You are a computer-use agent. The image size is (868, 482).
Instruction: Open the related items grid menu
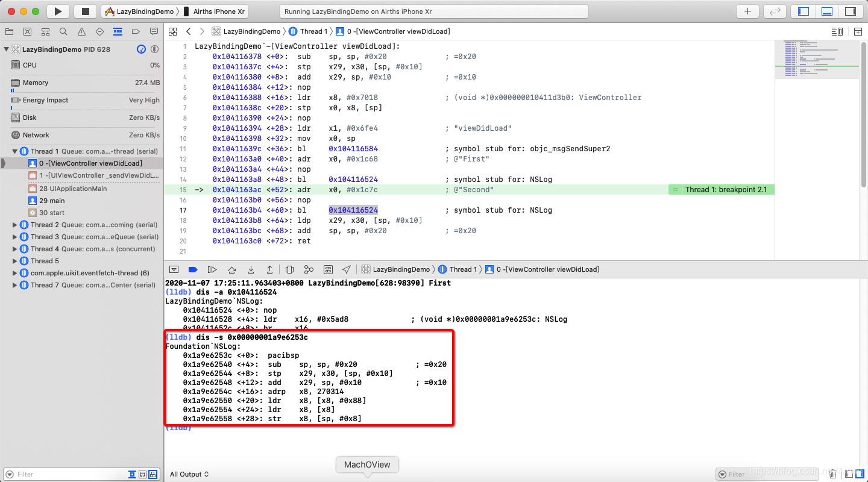click(x=173, y=31)
